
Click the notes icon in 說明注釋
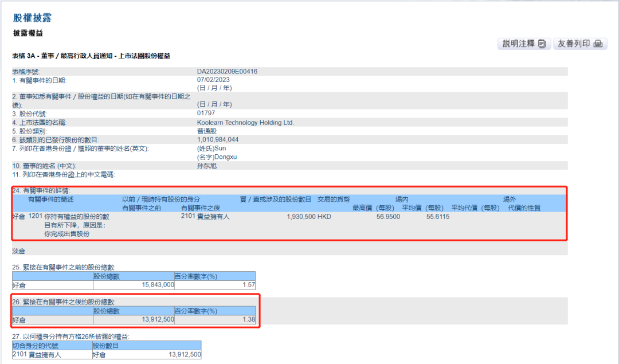click(x=542, y=44)
